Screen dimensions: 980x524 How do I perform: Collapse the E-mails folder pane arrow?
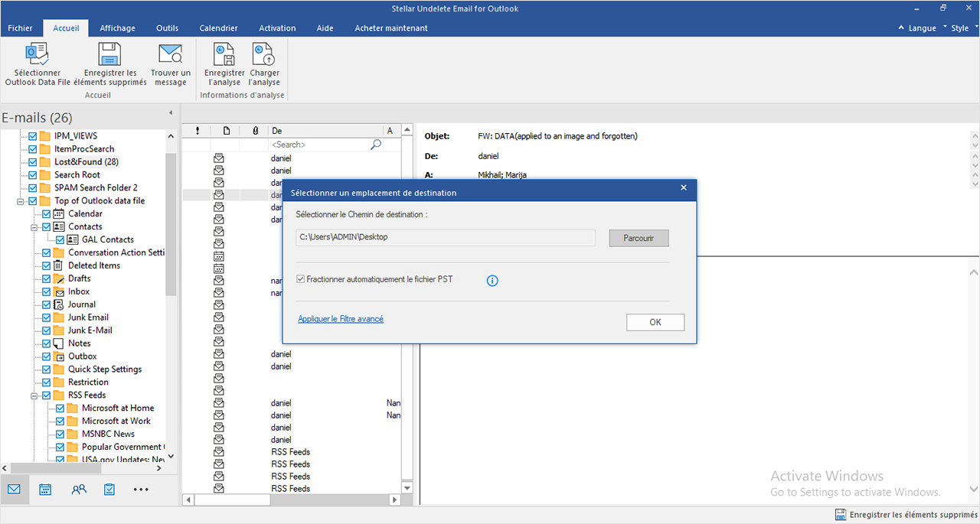(170, 113)
